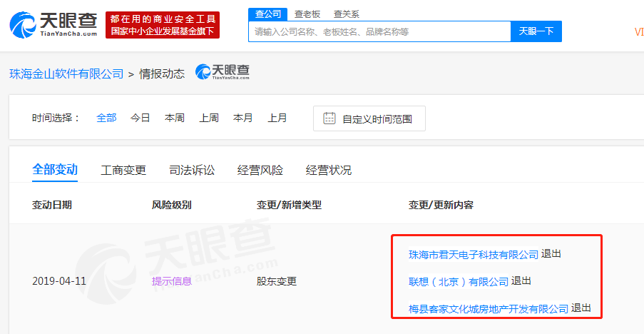Switch to the 查关系 search tab
The height and width of the screenshot is (334, 644).
point(347,14)
